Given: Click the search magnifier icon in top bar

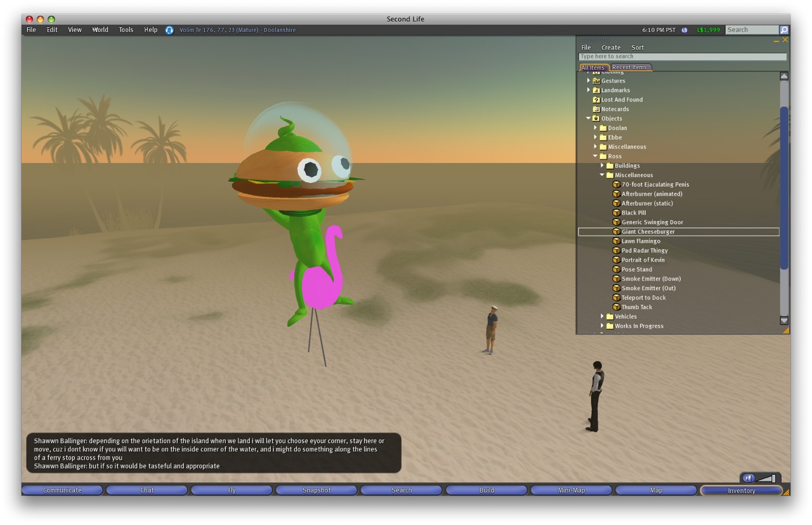Looking at the screenshot, I should click(x=784, y=30).
